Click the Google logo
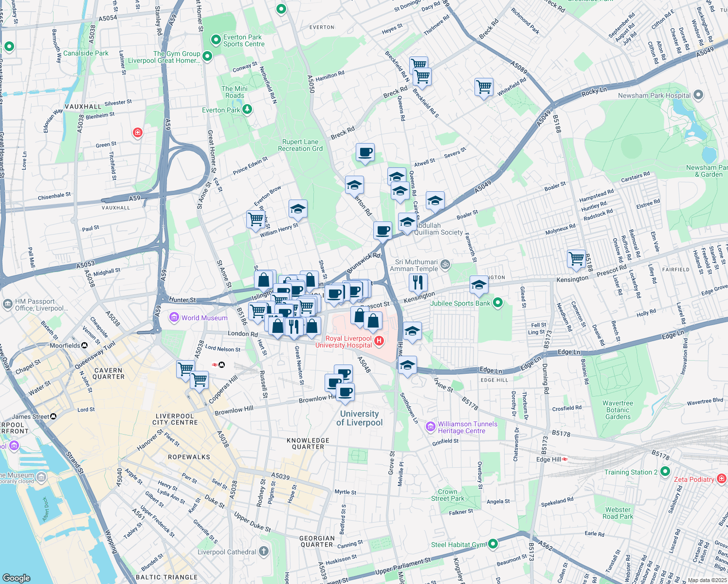This screenshot has width=728, height=584. [x=17, y=578]
